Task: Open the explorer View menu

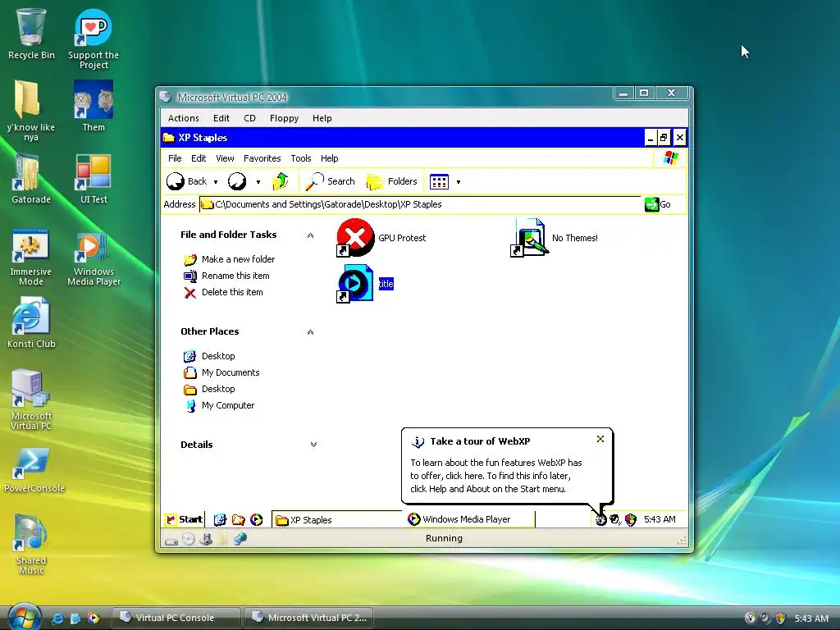Action: coord(225,158)
